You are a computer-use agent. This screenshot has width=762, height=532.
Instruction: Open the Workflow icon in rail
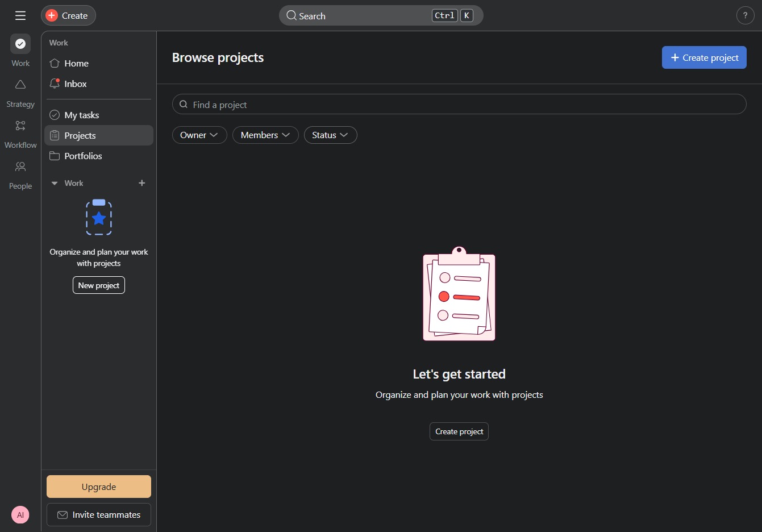pos(20,126)
